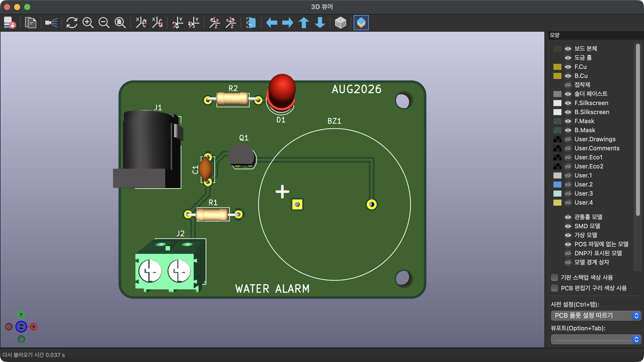Copy the 3D image to the clipboard
Viewport: 644px width, 362px height.
pyautogui.click(x=31, y=23)
